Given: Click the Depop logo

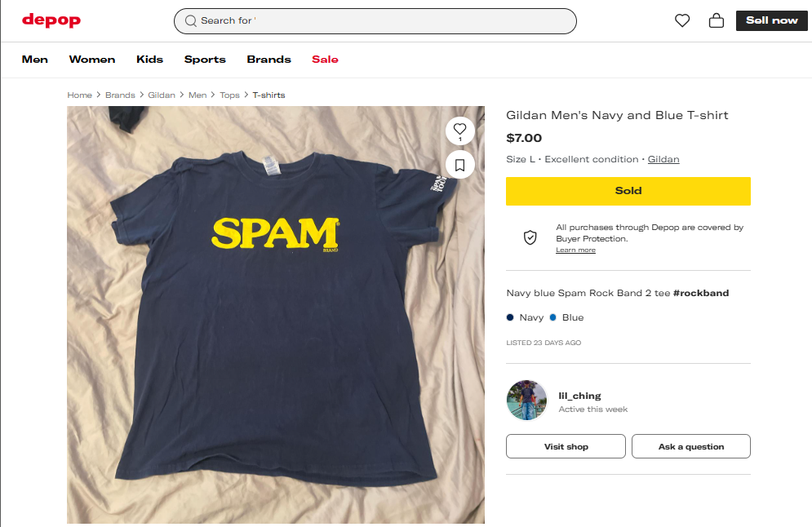Looking at the screenshot, I should [51, 20].
